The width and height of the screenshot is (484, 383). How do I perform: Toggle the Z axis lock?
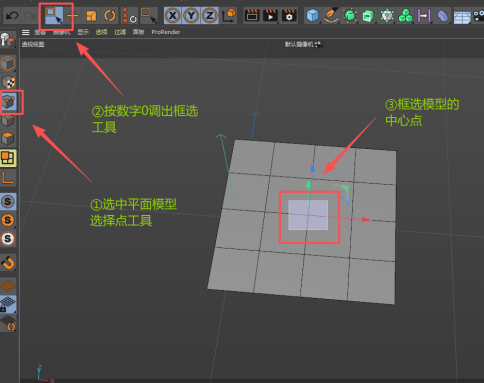coord(209,16)
